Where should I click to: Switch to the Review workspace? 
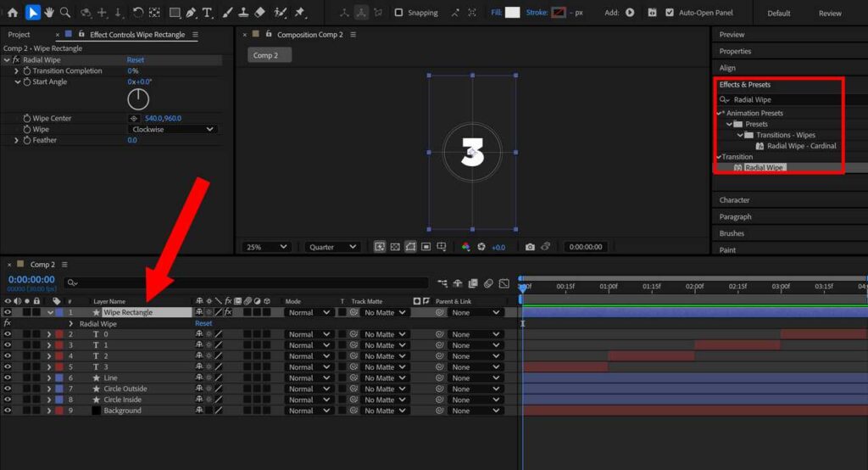(x=830, y=13)
